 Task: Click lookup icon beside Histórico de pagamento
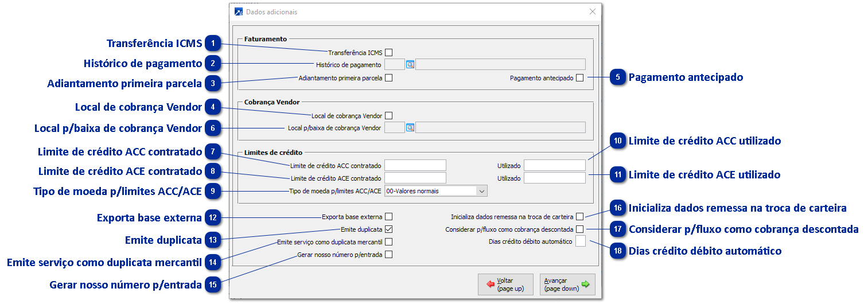tap(410, 65)
